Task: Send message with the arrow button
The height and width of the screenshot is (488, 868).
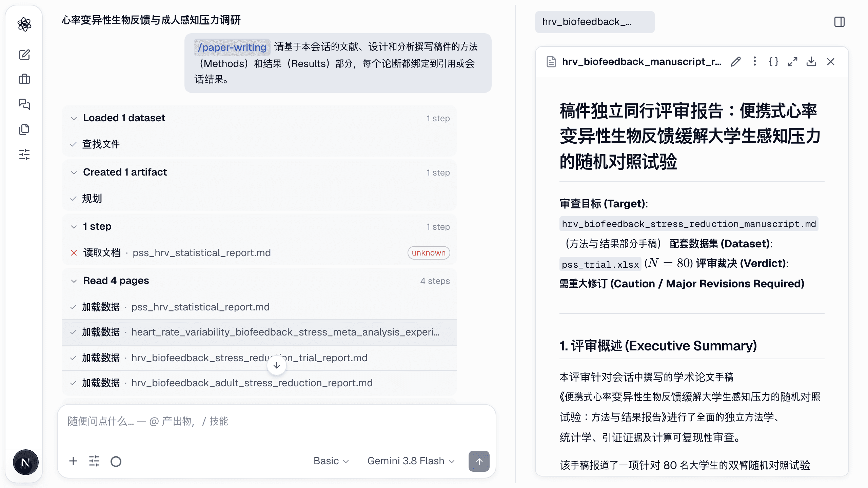Action: coord(479,461)
